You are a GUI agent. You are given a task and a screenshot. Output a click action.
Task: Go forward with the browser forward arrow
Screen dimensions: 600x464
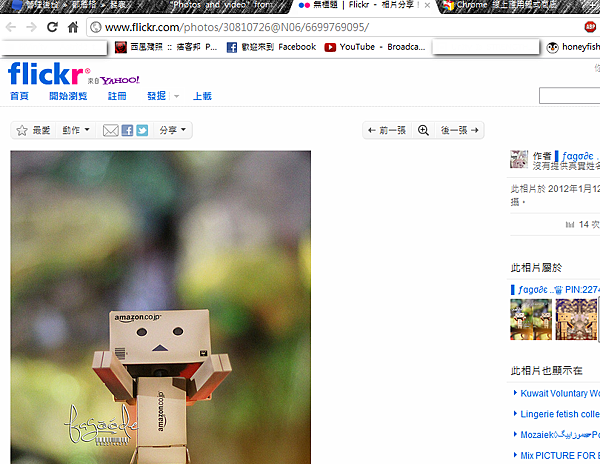click(31, 27)
